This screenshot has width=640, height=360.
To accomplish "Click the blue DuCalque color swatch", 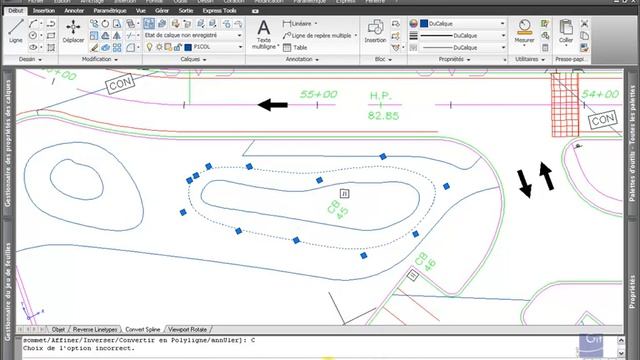I will [x=424, y=24].
